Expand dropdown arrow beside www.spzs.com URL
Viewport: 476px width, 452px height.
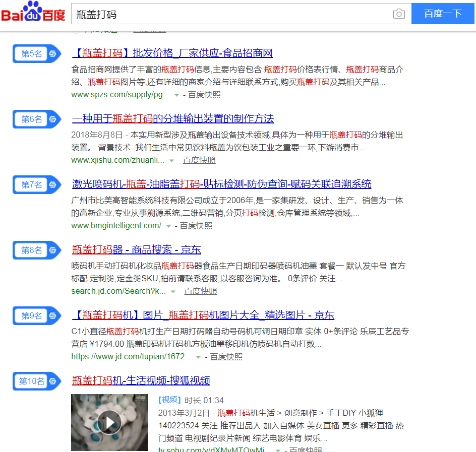click(x=176, y=95)
